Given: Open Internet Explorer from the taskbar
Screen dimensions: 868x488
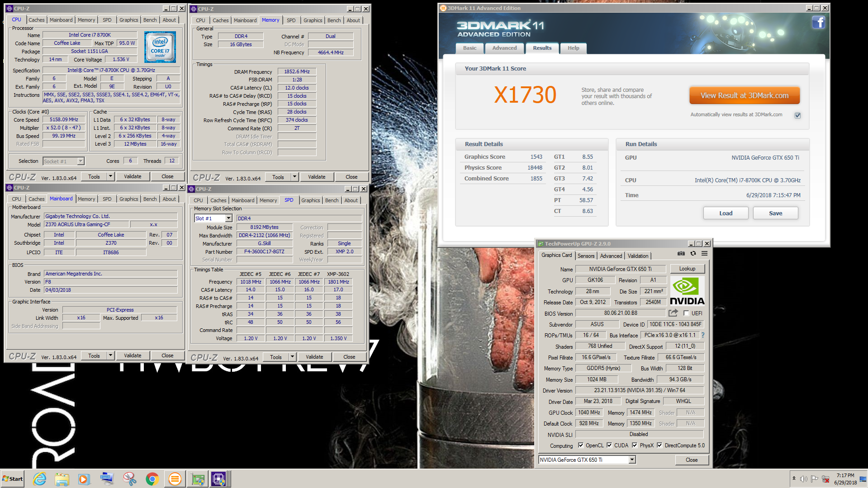Looking at the screenshot, I should 40,479.
